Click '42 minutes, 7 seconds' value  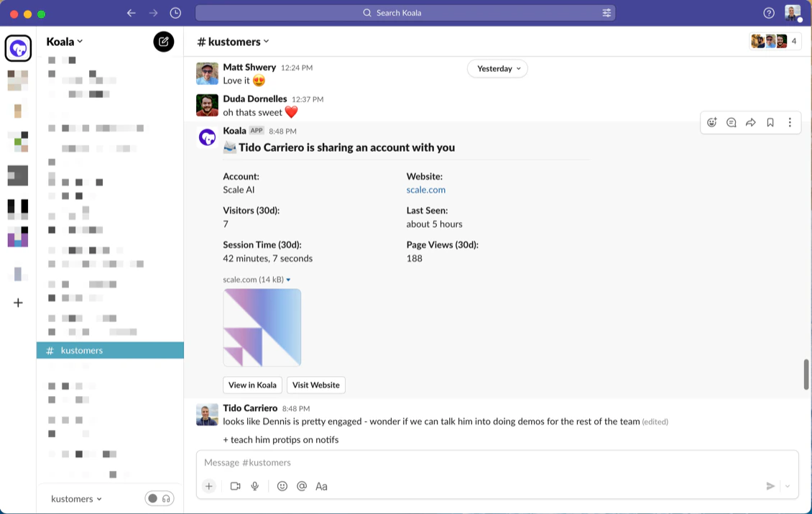click(268, 258)
